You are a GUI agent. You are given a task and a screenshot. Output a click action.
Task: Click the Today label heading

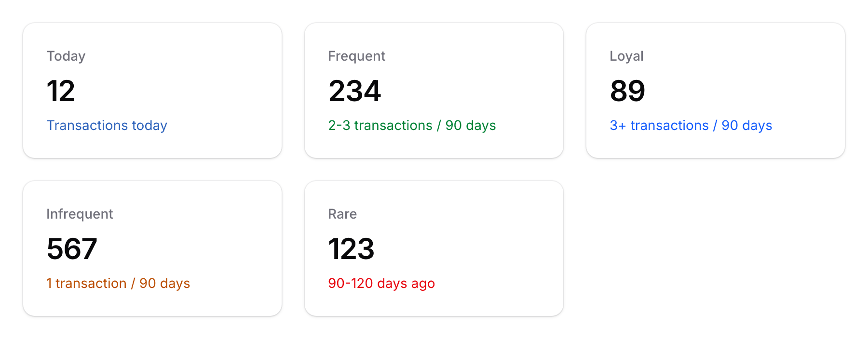pos(66,56)
